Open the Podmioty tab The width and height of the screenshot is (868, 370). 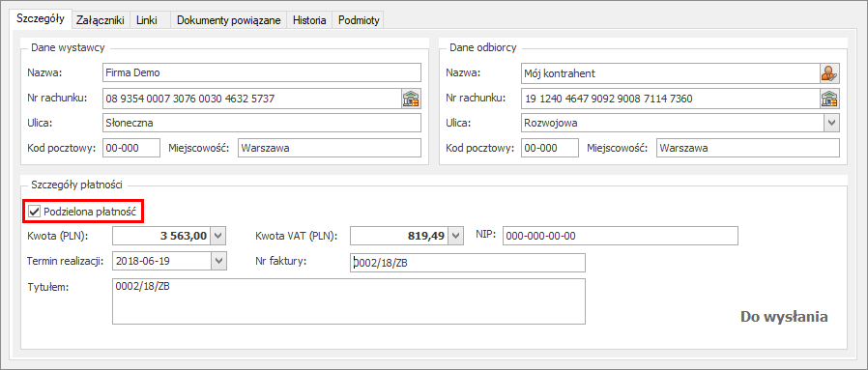tap(359, 20)
